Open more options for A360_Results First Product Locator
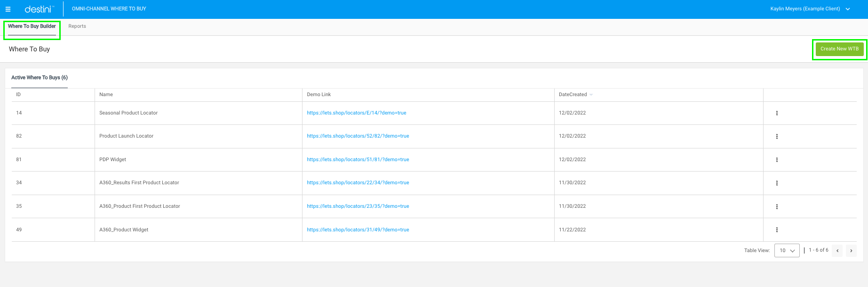Screen dimensions: 868x287 (777, 183)
